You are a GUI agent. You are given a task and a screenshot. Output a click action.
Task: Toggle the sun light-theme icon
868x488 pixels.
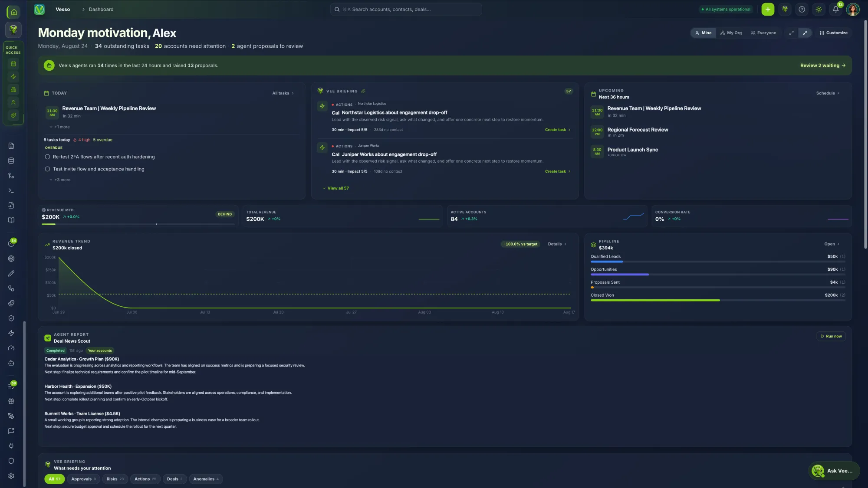(x=819, y=9)
